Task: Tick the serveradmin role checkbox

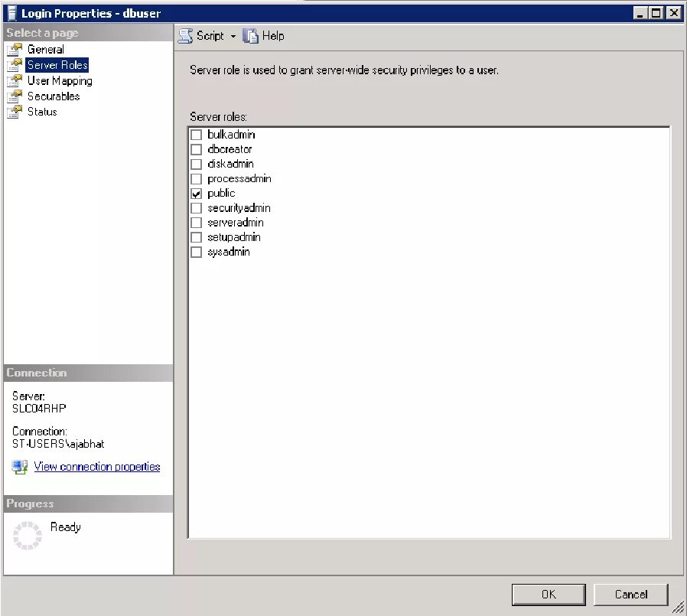Action: [x=197, y=223]
